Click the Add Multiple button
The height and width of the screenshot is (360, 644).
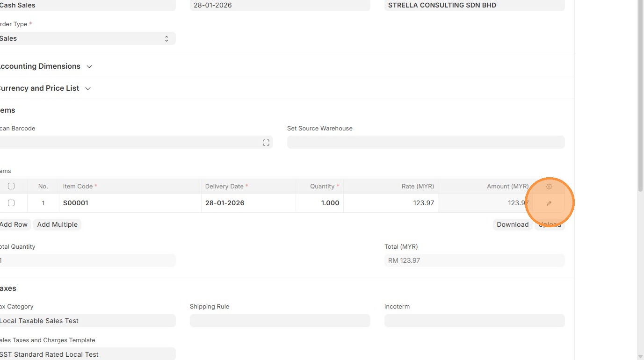point(58,224)
